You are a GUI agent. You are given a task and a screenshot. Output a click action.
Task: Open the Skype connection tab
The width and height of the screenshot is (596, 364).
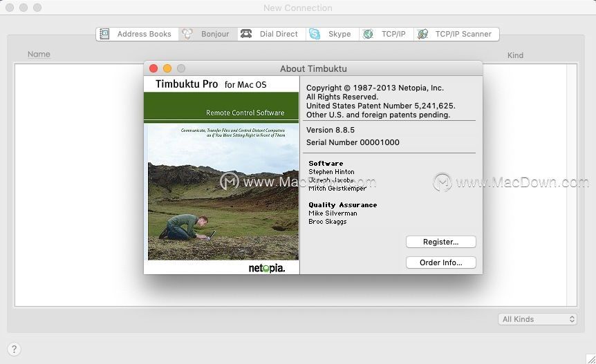(332, 34)
